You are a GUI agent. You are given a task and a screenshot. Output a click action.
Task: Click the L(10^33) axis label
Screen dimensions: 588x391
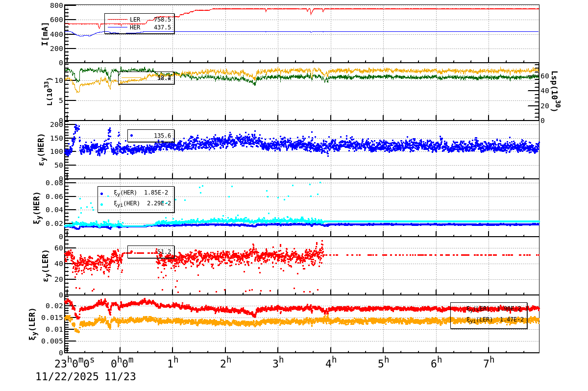[50, 91]
